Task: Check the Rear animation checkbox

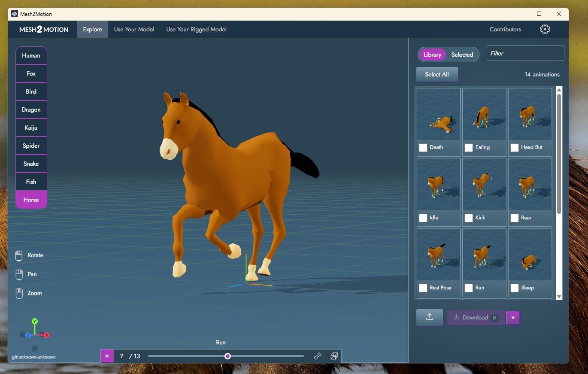Action: 515,218
